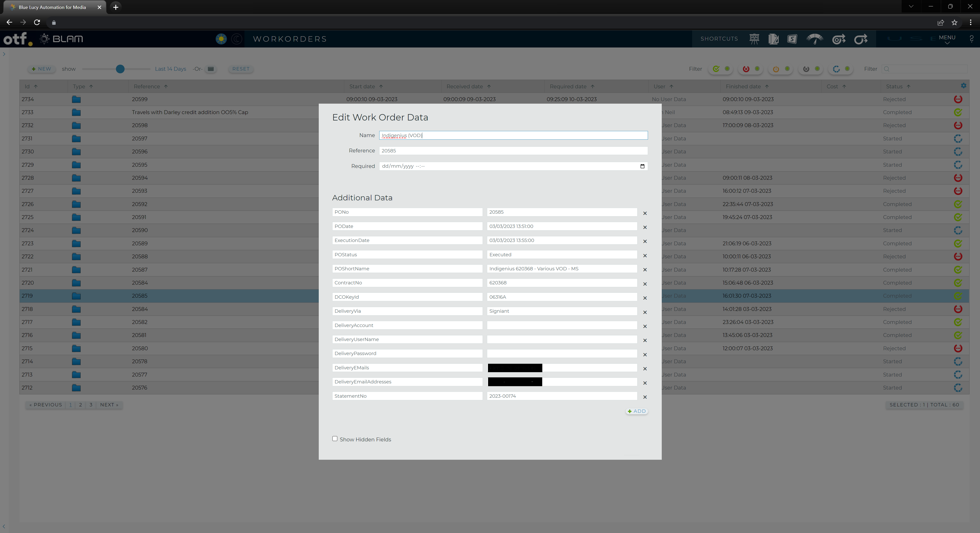Expand the left side panel chevron
The height and width of the screenshot is (533, 980).
(x=4, y=54)
